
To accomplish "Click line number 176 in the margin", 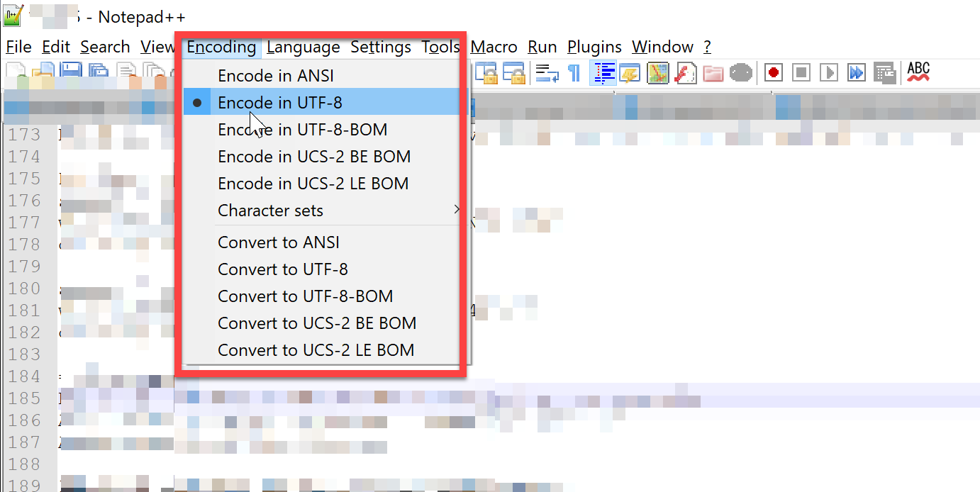I will point(25,201).
